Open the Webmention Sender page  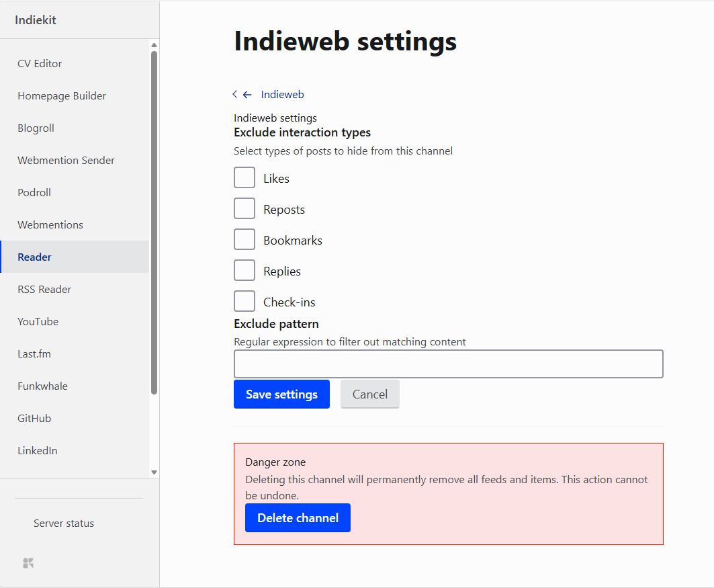click(x=66, y=161)
